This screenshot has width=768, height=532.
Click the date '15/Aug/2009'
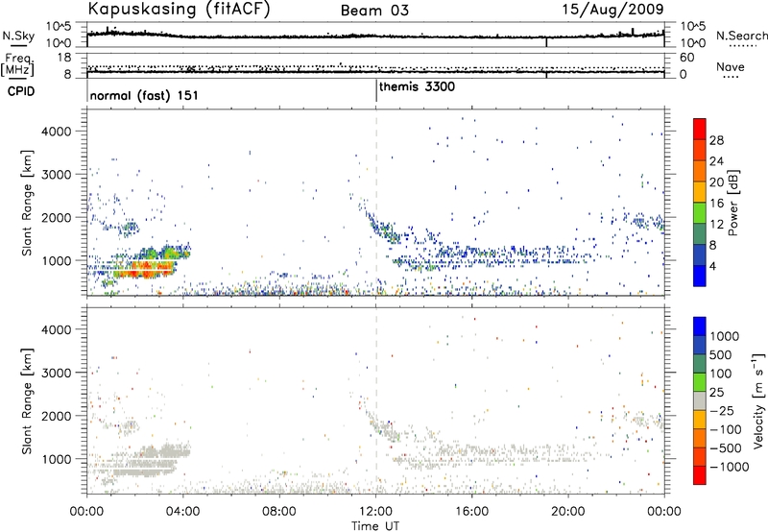click(612, 10)
